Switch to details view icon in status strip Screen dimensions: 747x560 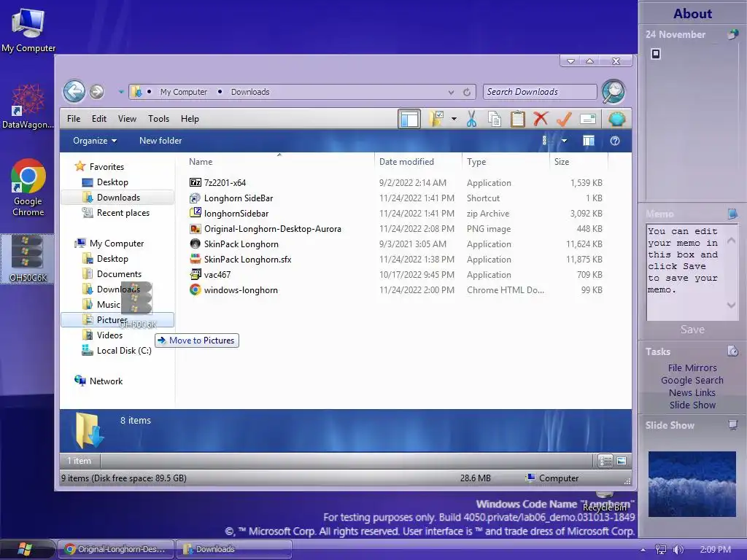(x=605, y=461)
